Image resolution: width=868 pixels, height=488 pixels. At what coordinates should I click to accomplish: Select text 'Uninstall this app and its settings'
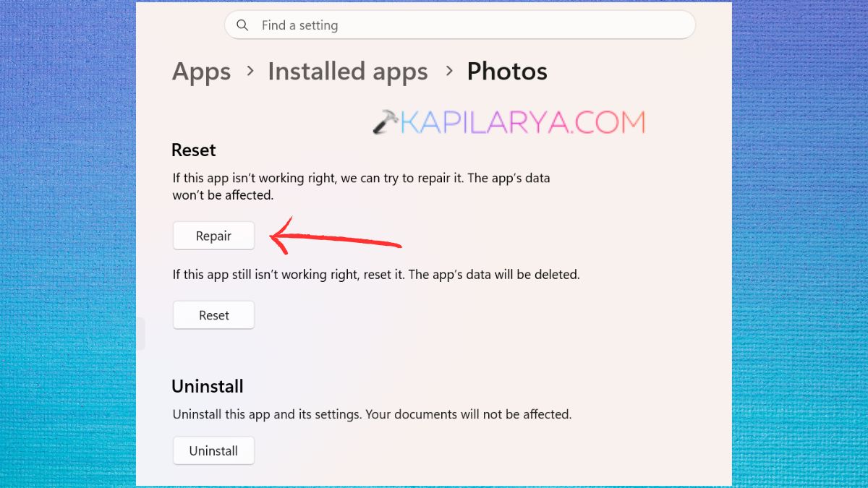267,415
